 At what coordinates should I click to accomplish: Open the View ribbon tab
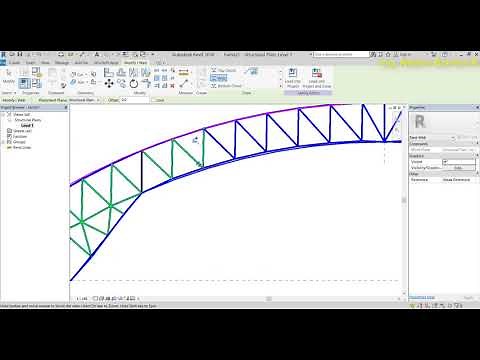click(45, 63)
